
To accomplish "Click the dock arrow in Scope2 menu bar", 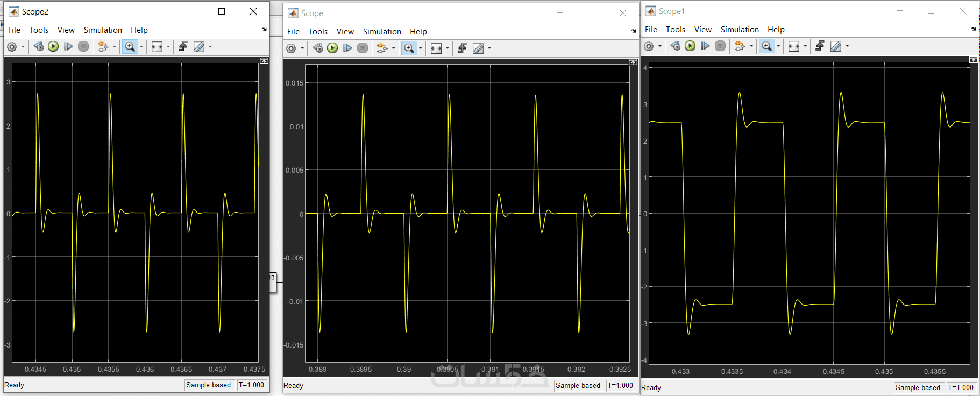I will click(264, 30).
